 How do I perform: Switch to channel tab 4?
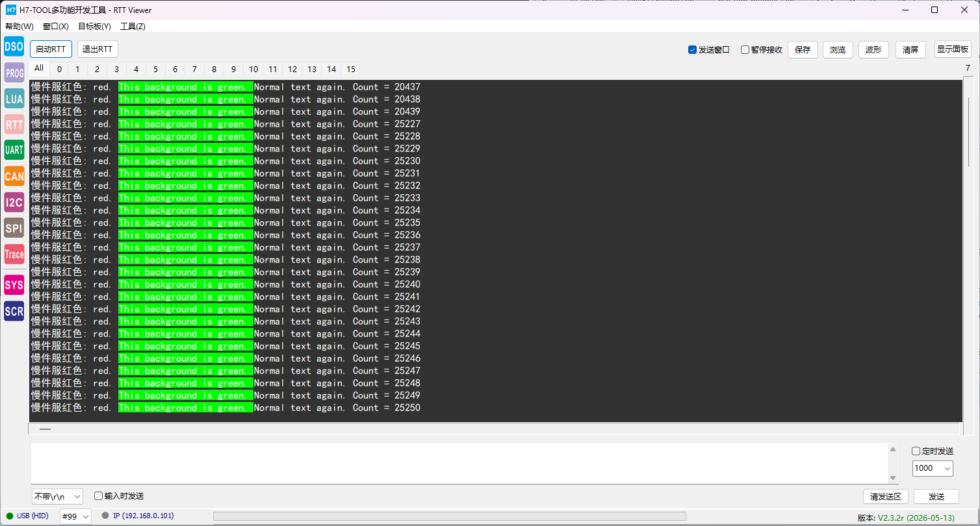click(x=136, y=69)
